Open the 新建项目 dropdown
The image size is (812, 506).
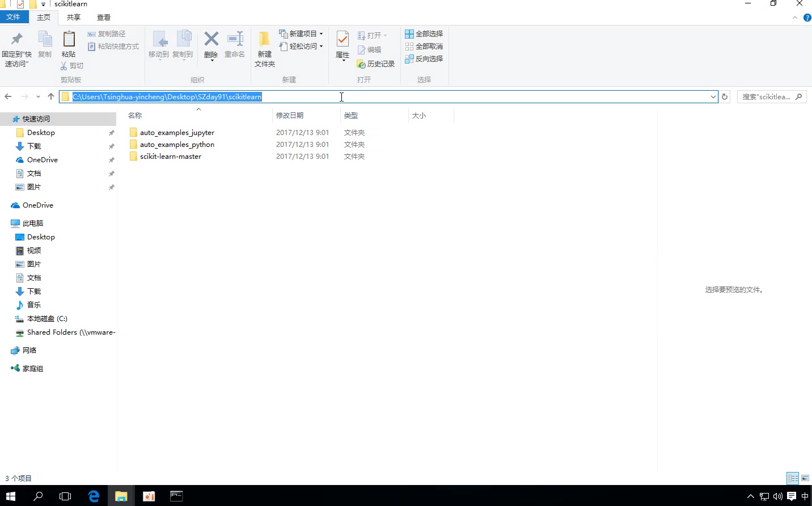coord(301,34)
